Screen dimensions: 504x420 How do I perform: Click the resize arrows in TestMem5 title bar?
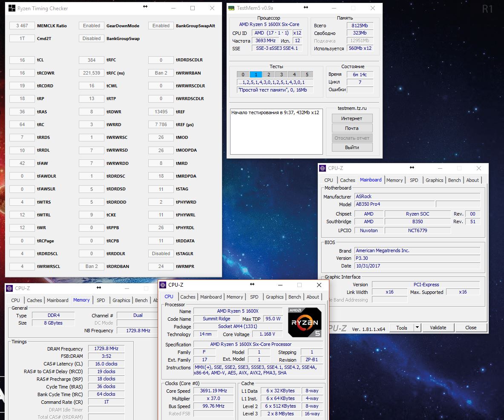pos(305,7)
